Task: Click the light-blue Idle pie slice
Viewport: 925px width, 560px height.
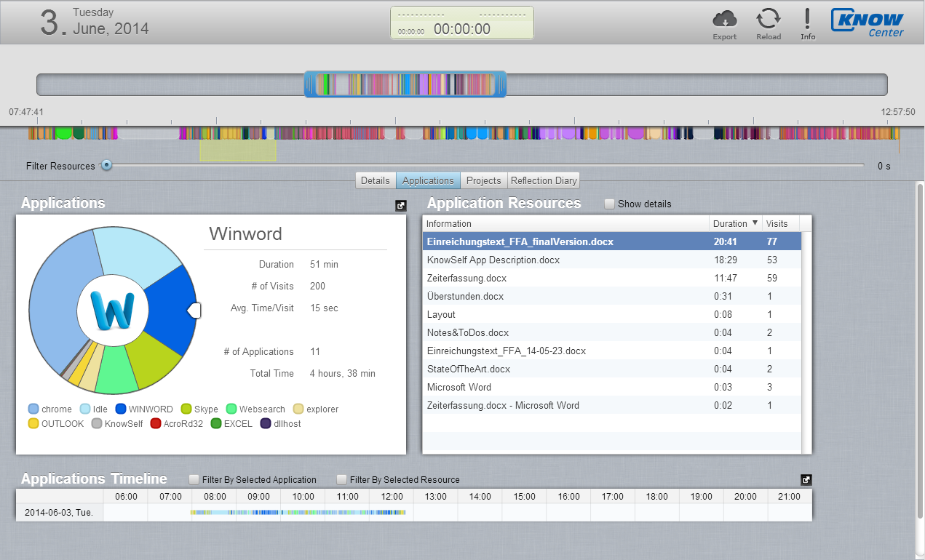Action: pyautogui.click(x=134, y=255)
